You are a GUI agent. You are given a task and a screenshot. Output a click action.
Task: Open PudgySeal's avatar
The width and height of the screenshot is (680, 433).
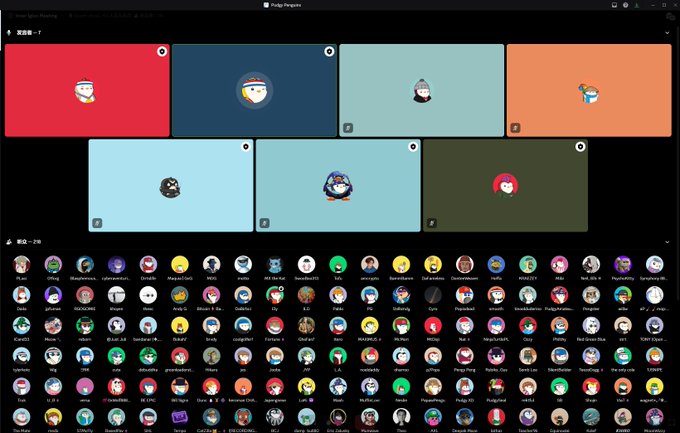(x=496, y=387)
